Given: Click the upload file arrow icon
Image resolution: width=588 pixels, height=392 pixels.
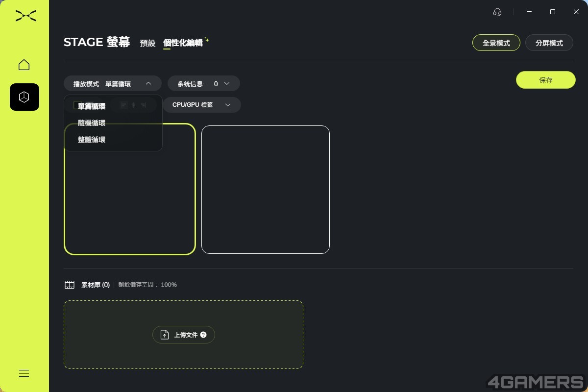Looking at the screenshot, I should pyautogui.click(x=165, y=335).
